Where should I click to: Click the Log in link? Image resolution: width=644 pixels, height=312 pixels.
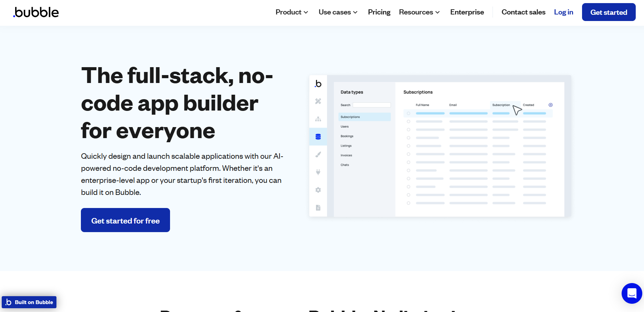click(x=563, y=12)
